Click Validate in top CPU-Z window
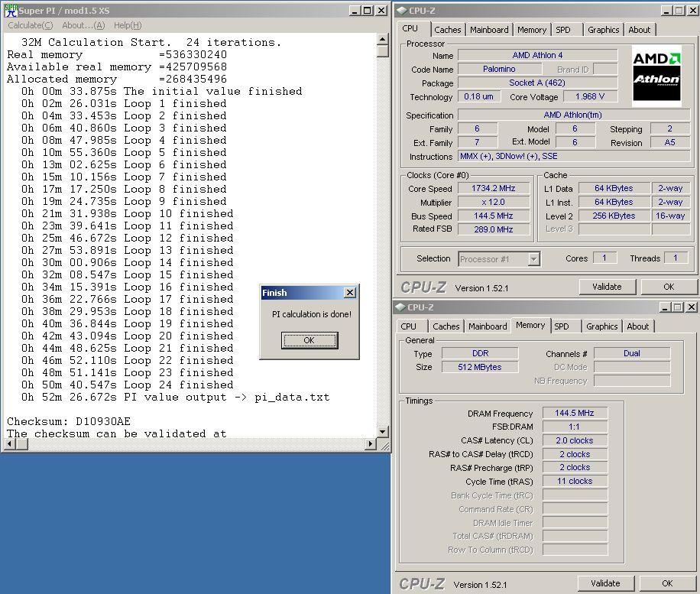Viewport: 700px width, 594px height. 607,287
